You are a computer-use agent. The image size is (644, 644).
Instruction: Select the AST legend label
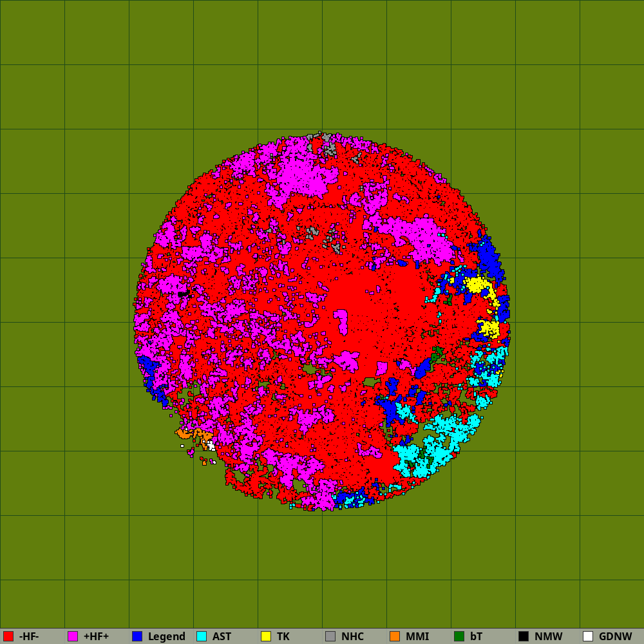coord(222,636)
